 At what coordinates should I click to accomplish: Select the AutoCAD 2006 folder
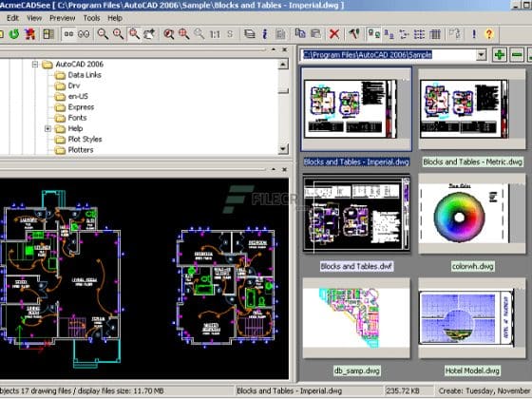(80, 65)
